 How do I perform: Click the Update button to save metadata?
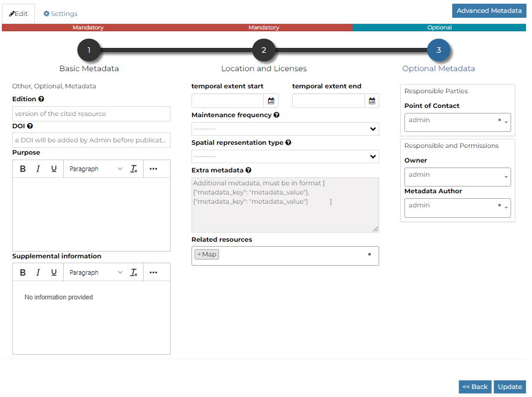click(510, 387)
